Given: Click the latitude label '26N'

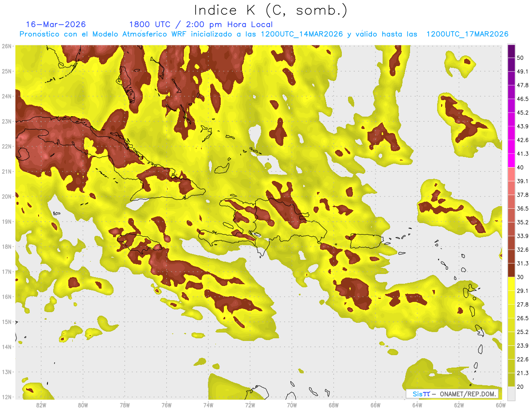Looking at the screenshot, I should point(7,46).
